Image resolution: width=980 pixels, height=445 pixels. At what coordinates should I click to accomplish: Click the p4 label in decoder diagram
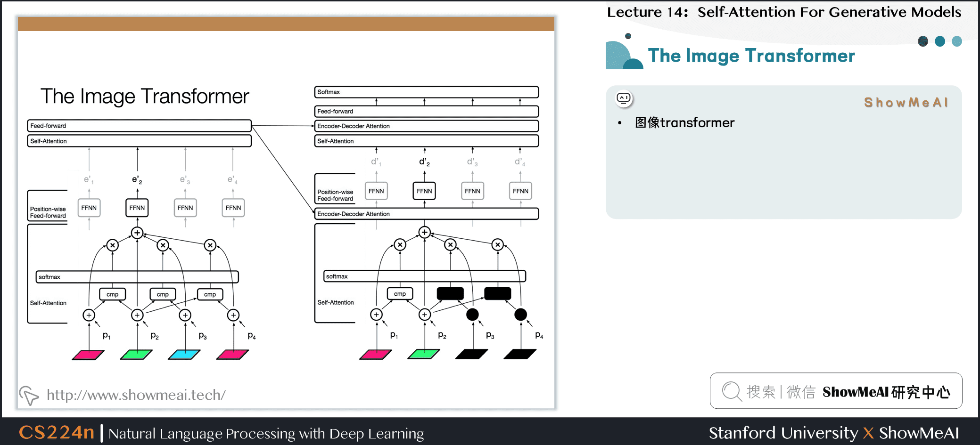(539, 335)
